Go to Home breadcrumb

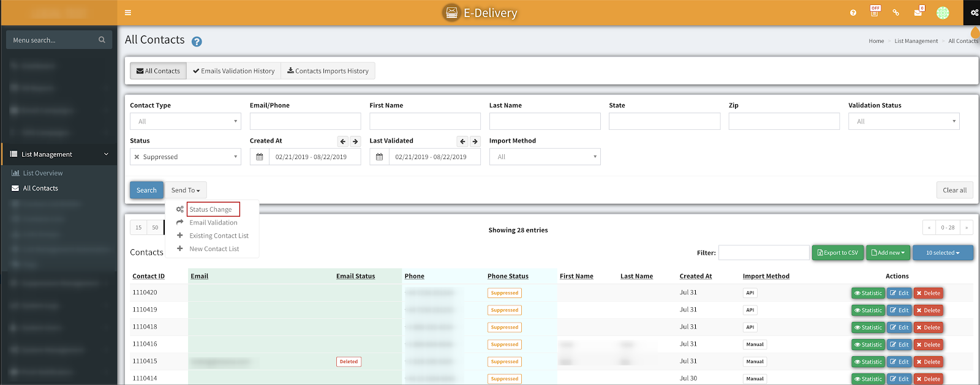coord(876,41)
